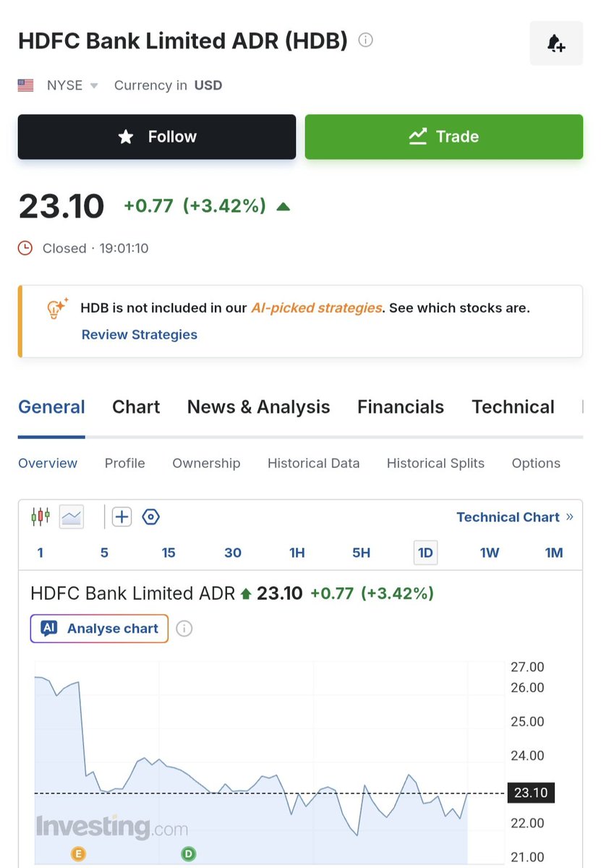Open the info icon beside HDB title

(366, 41)
